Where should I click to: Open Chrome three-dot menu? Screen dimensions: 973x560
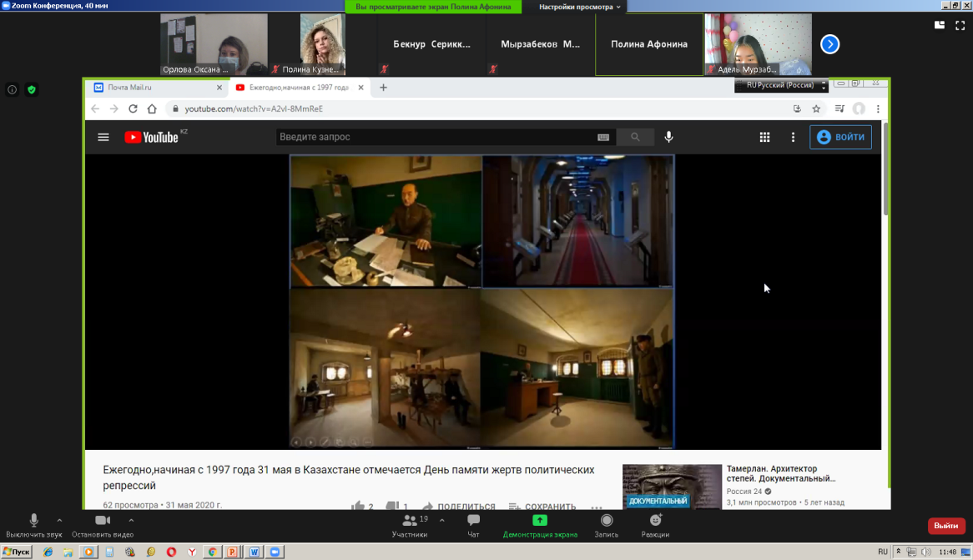point(878,108)
